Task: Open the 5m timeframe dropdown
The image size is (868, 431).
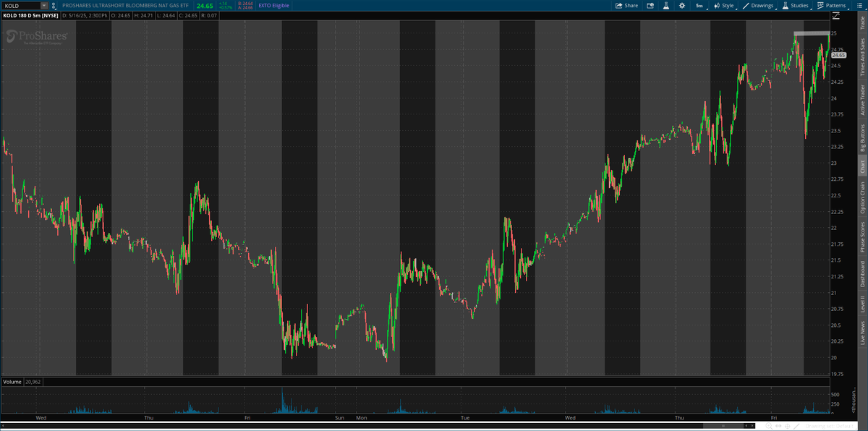Action: pos(699,5)
